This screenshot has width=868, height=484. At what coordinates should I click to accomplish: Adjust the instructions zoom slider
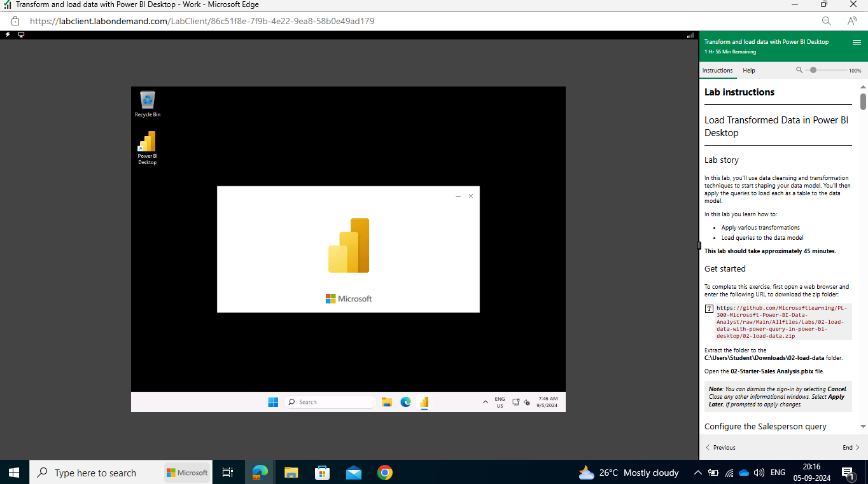[813, 71]
